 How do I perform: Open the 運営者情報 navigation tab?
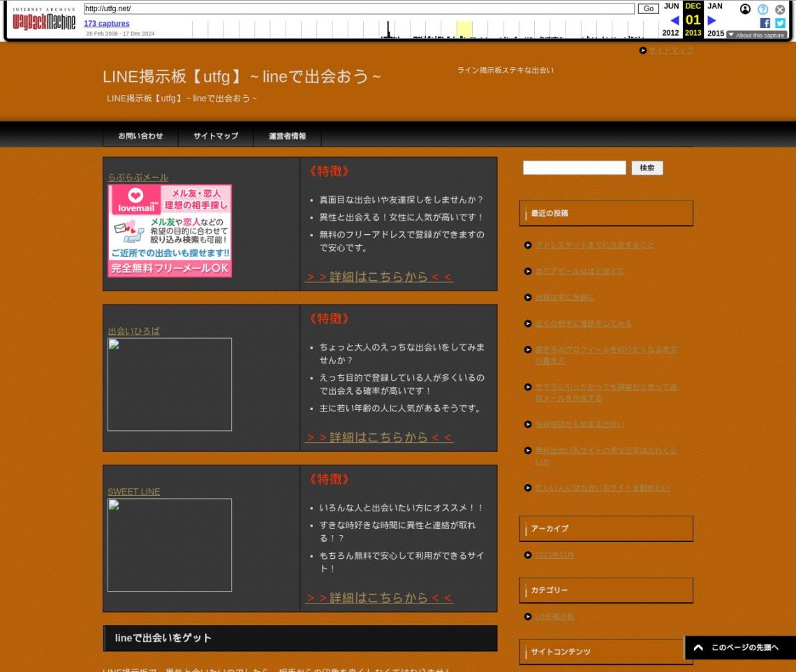coord(288,136)
